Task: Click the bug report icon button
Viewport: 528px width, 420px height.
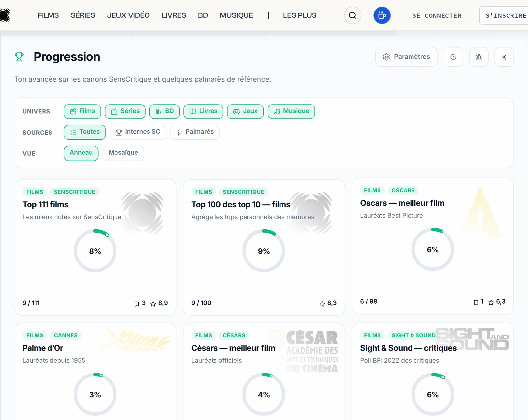Action: (479, 57)
